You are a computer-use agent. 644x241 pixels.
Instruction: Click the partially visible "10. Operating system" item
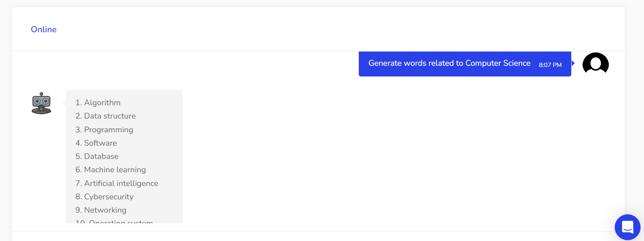[x=114, y=222]
